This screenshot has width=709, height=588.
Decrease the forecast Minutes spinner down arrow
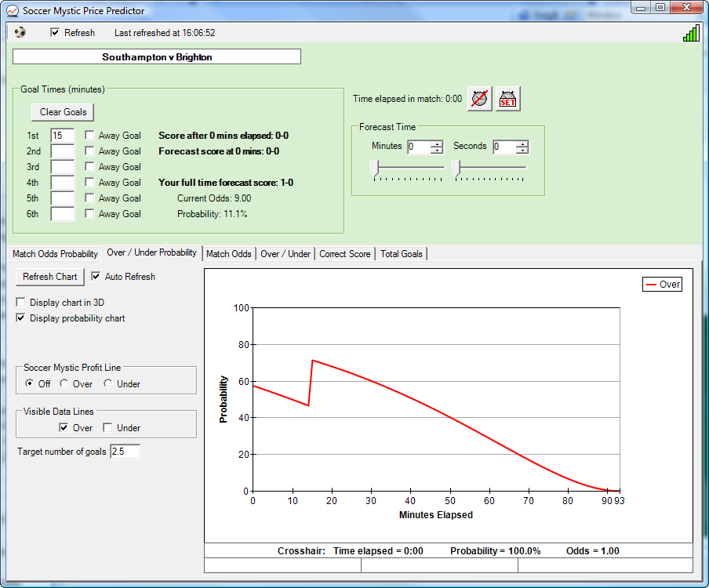pos(437,150)
